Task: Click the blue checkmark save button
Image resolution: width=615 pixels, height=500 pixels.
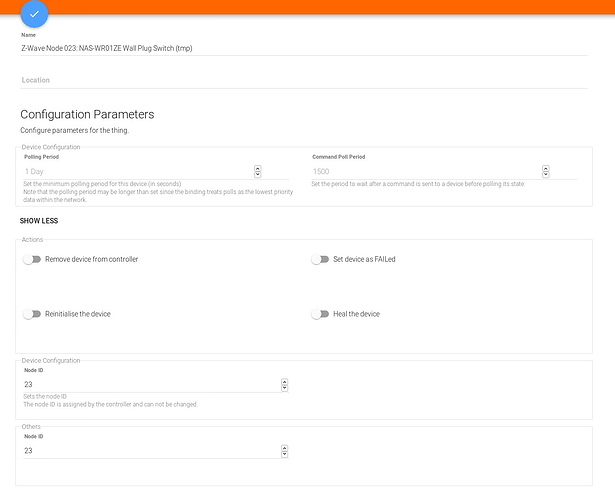Action: click(34, 14)
